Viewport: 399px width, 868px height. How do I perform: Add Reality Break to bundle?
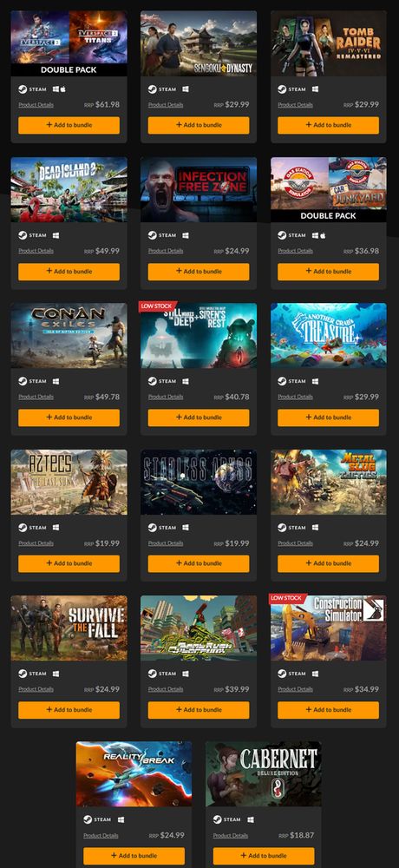pos(134,855)
